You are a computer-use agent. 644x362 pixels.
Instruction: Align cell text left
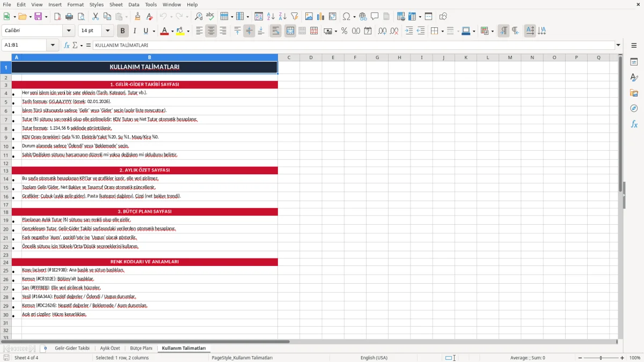point(200,31)
